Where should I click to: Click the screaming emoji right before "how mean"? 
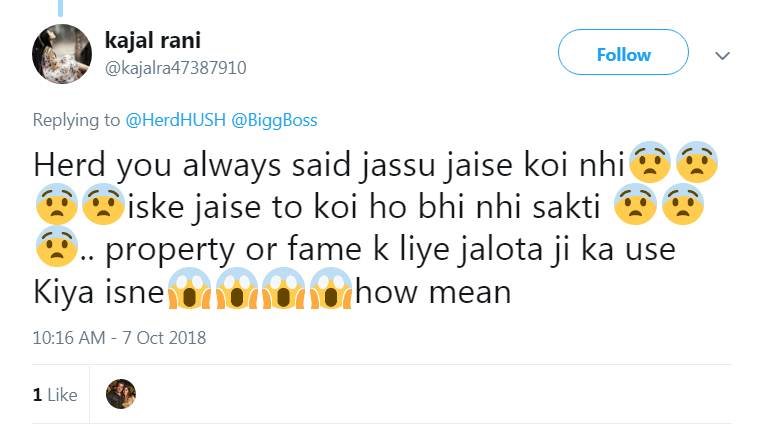pos(332,292)
